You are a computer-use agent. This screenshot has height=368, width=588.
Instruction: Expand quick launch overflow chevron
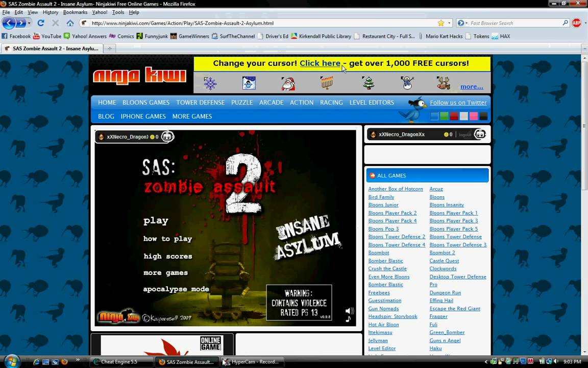(78, 360)
